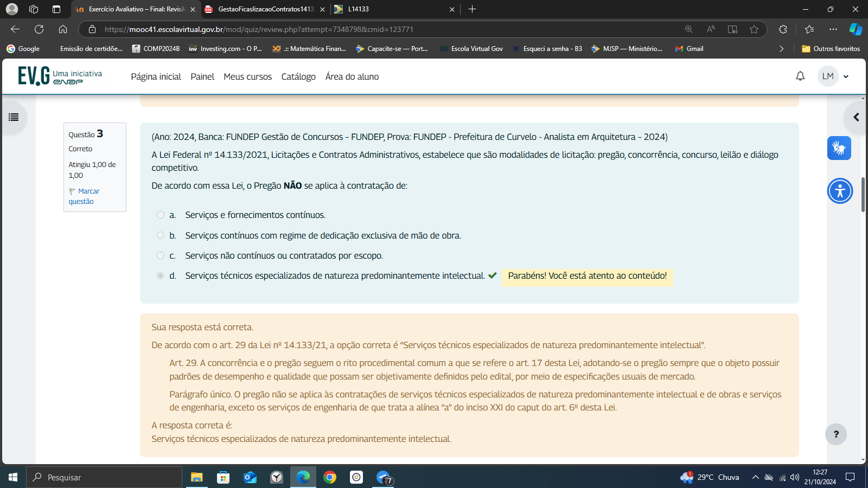Open the left sidebar list icon

(x=14, y=117)
